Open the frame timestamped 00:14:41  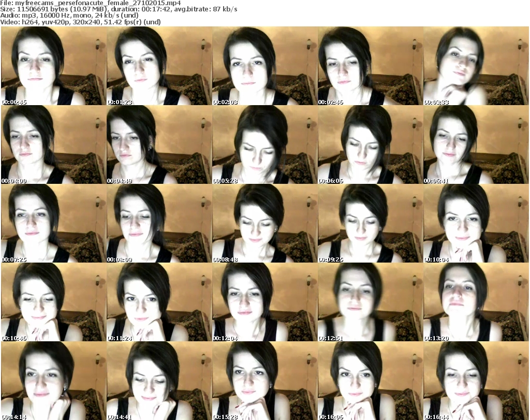[159, 381]
